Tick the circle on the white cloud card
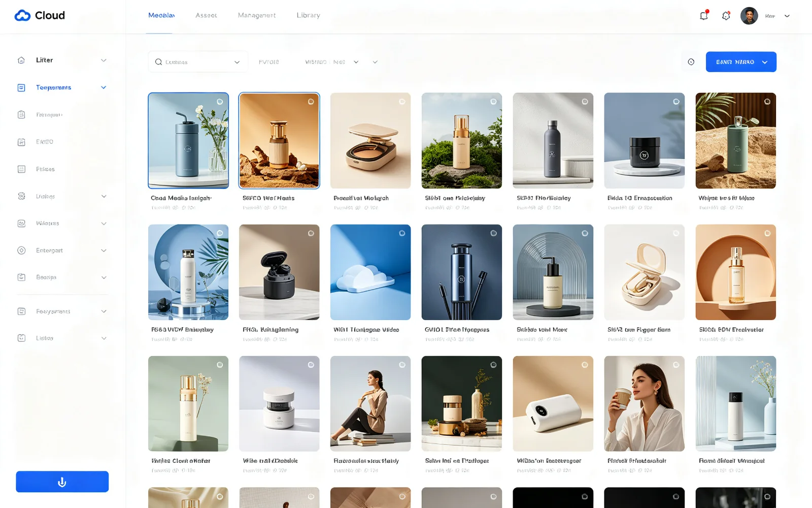Viewport: 812px width, 508px height. [x=402, y=233]
